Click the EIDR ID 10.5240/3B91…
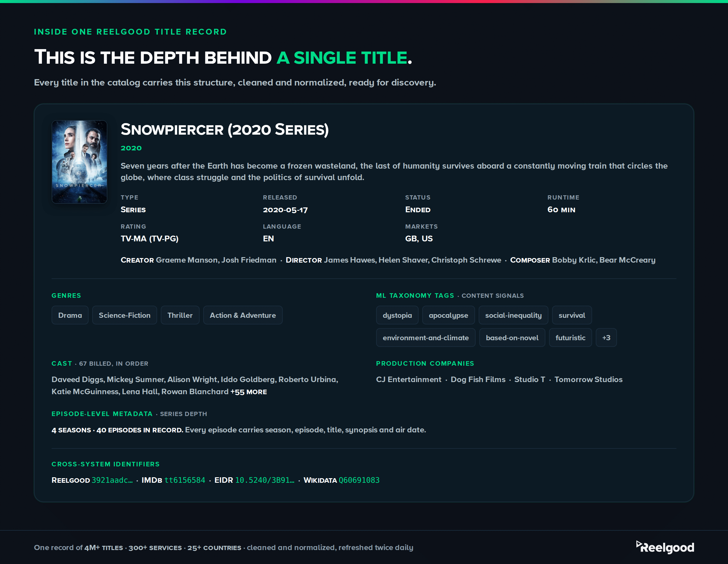Viewport: 728px width, 564px height. 265,480
